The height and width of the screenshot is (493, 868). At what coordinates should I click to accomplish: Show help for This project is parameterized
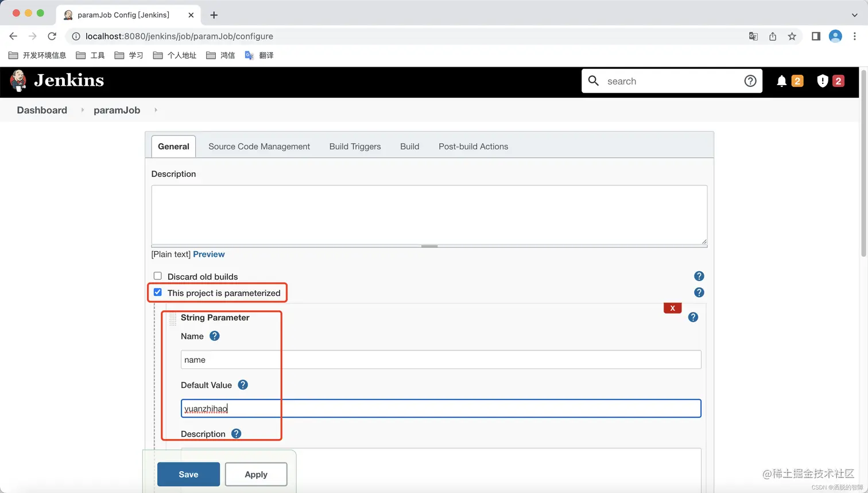(x=699, y=292)
